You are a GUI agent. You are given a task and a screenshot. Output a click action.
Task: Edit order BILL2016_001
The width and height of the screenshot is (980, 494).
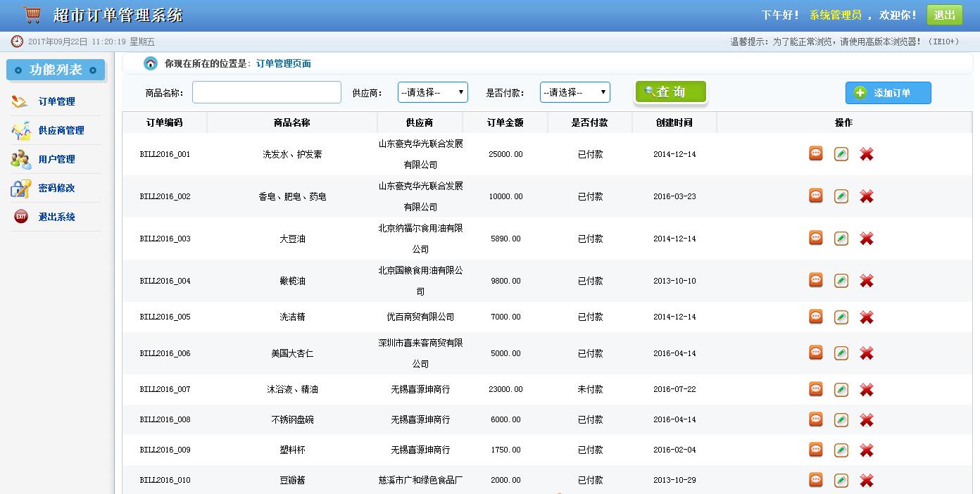[841, 154]
